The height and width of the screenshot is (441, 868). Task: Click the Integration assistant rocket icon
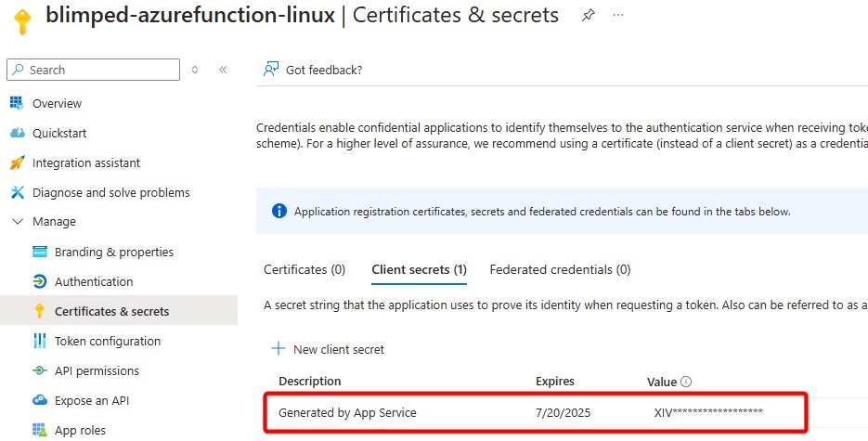coord(17,162)
